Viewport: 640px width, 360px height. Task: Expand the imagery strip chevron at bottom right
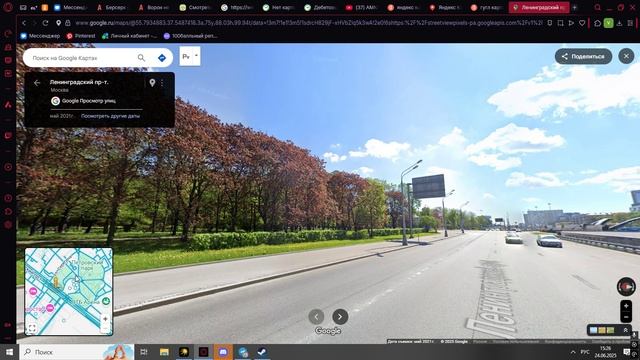point(625,330)
